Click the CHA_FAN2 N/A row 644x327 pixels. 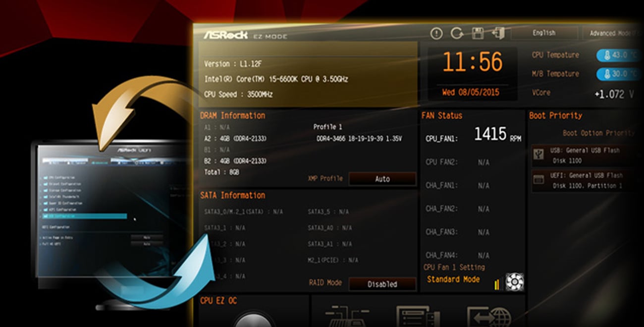click(457, 209)
